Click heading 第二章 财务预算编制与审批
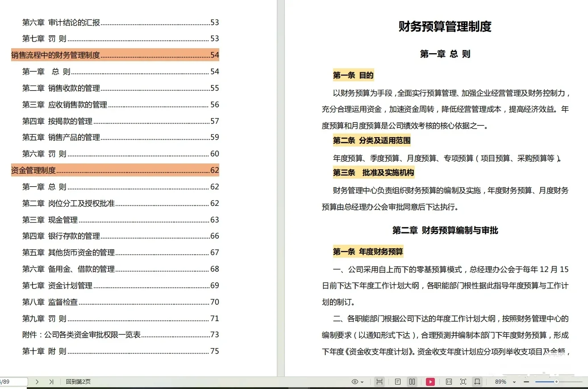Viewport: 588px width, 389px height. click(445, 230)
